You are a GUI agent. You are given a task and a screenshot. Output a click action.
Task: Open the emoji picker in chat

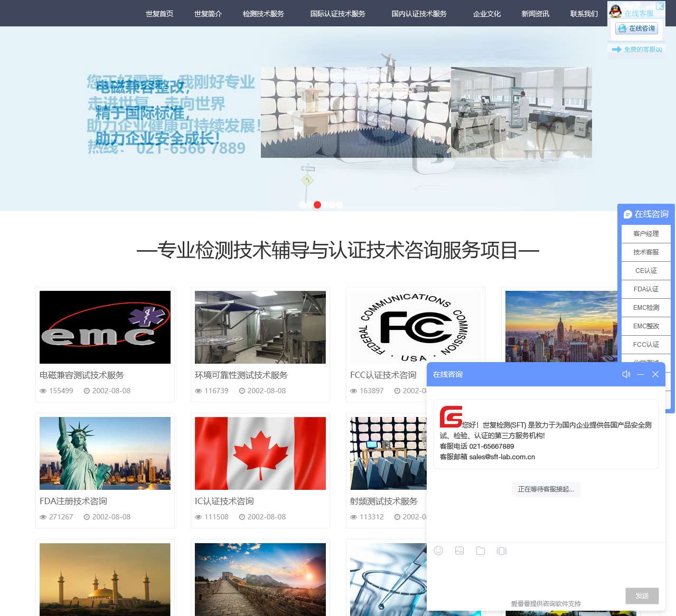[x=438, y=551]
